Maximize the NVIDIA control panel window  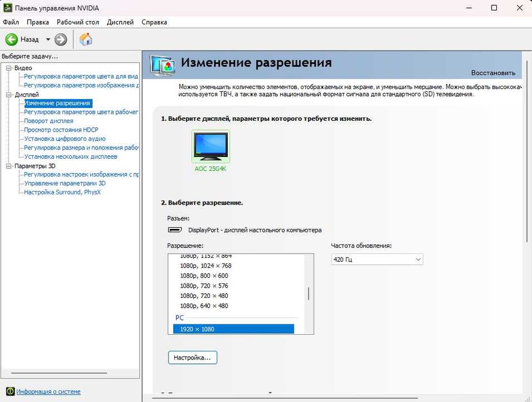(495, 8)
